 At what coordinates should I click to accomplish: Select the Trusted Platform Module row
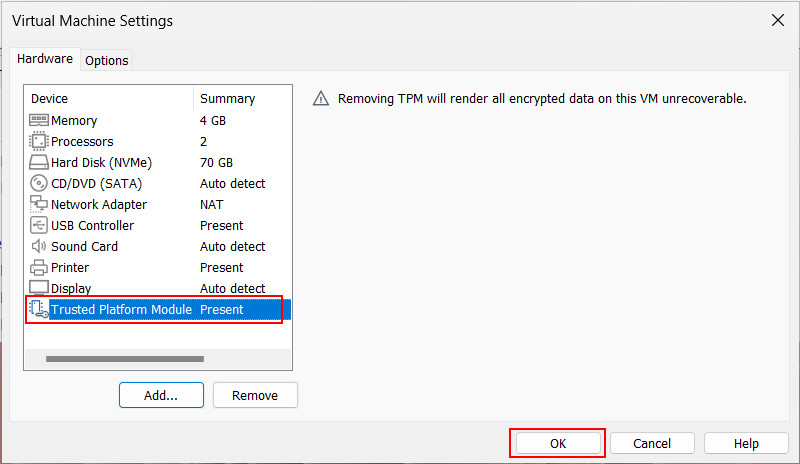[x=158, y=309]
